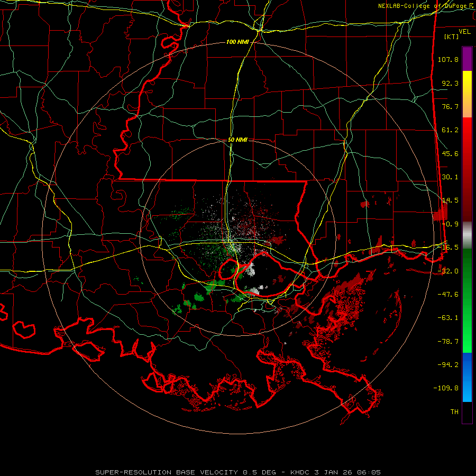Click the yellow segment of the color bar
This screenshot has height=476, width=476.
[467, 94]
